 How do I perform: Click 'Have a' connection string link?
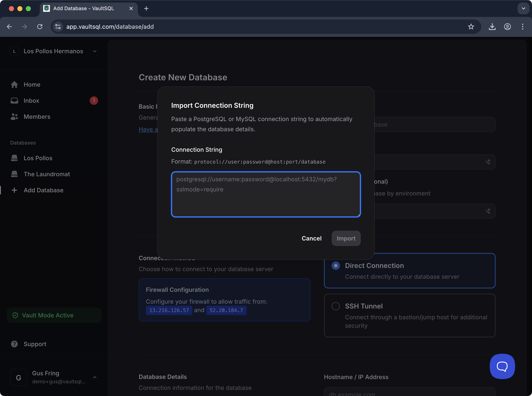pos(148,129)
